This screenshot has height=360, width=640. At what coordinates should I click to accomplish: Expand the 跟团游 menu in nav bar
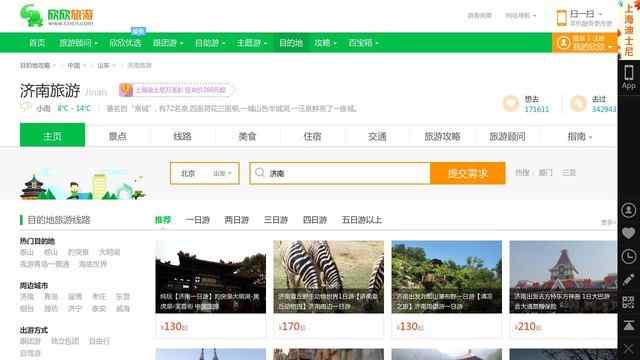click(168, 43)
